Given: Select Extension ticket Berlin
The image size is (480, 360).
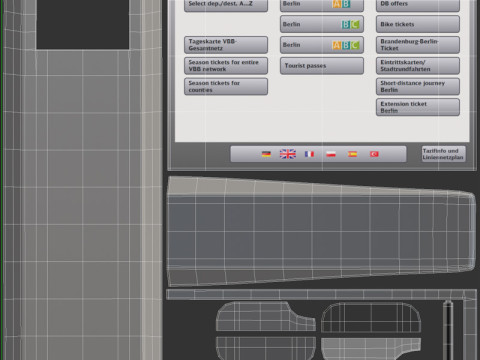Looking at the screenshot, I should pos(418,107).
